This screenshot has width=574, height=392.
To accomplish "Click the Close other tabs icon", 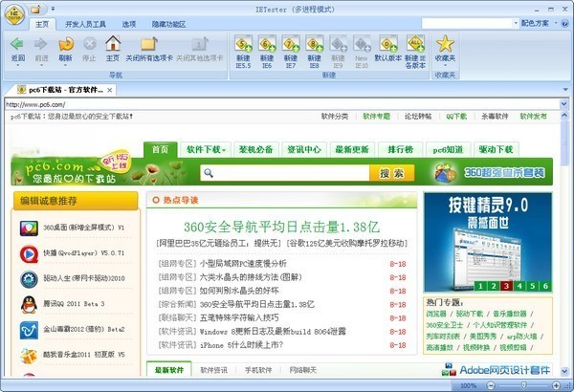I will 200,44.
